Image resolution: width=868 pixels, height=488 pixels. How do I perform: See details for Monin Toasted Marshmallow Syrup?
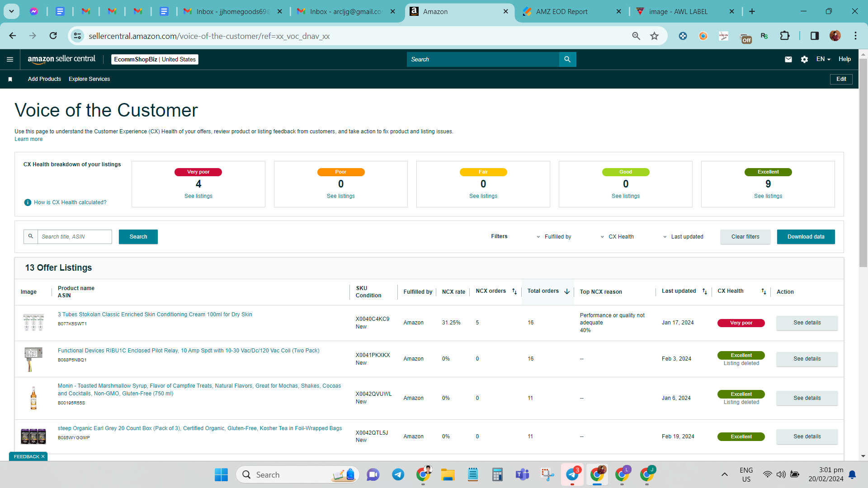tap(807, 398)
